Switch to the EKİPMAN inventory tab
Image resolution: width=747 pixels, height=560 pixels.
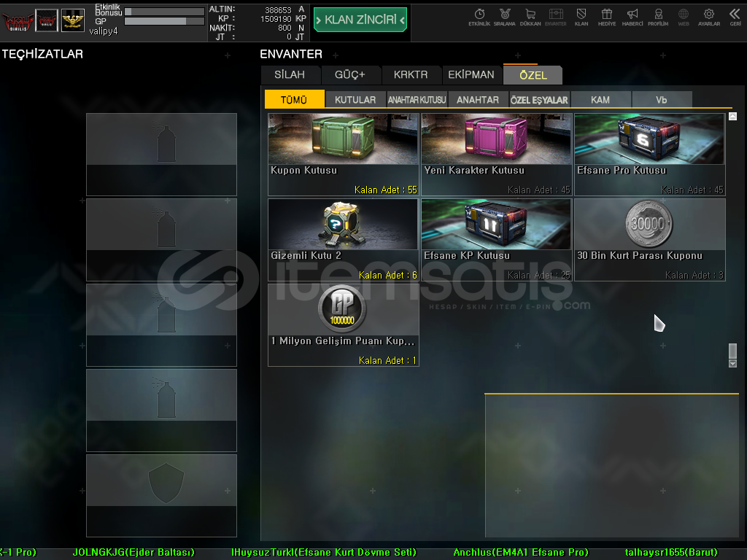(x=471, y=75)
